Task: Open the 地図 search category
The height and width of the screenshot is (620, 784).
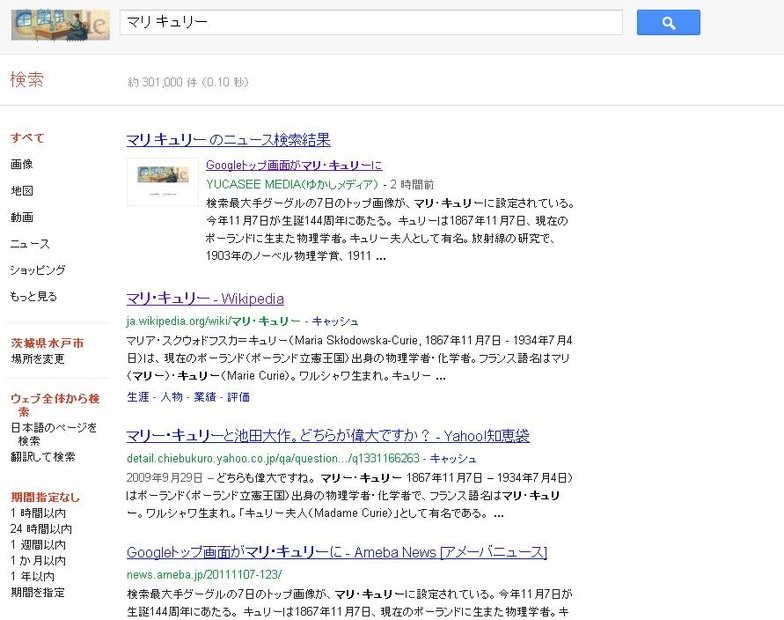Action: 22,190
